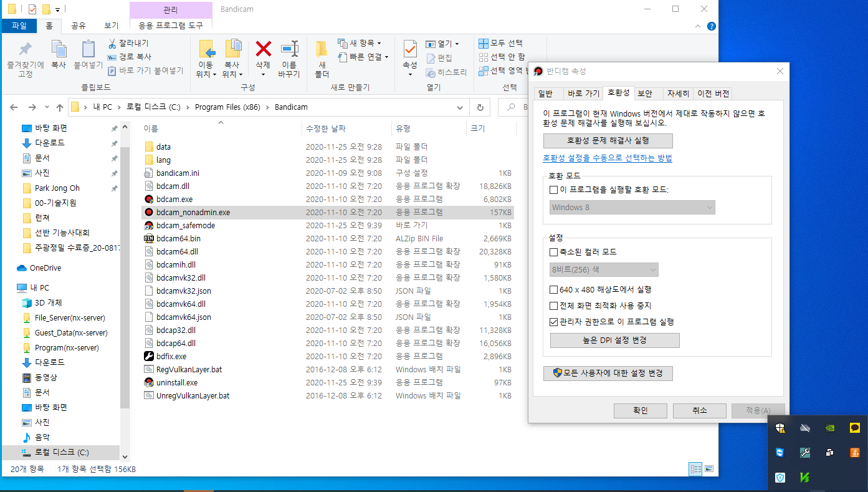Collapse the ribbon using the chevron
Image resolution: width=868 pixels, height=492 pixels.
(x=699, y=26)
